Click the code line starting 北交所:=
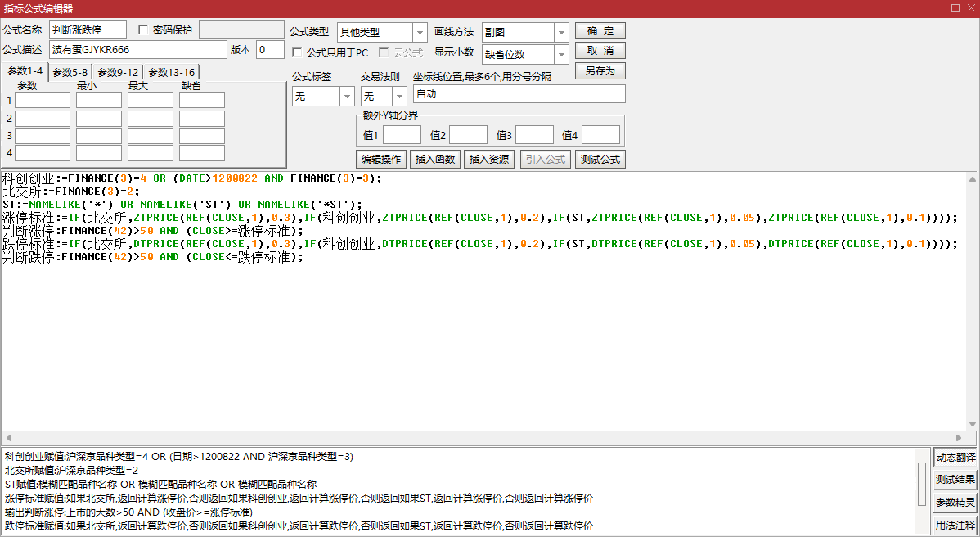This screenshot has width=980, height=537. 70,192
